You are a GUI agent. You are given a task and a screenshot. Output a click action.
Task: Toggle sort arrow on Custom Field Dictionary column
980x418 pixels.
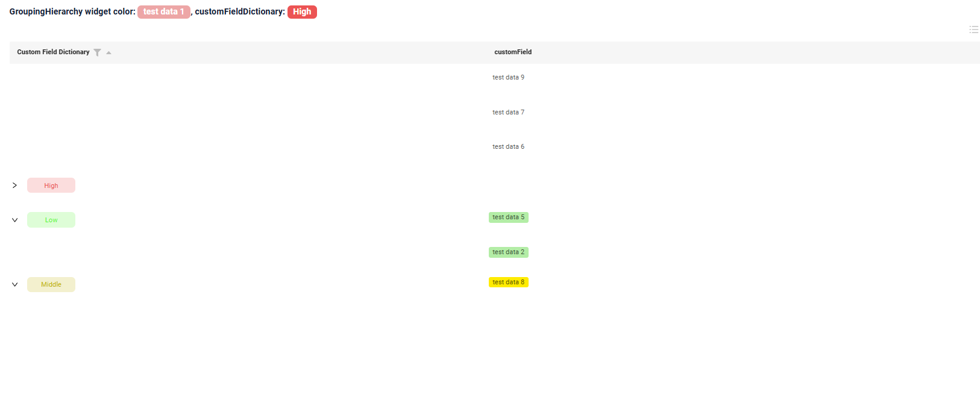(x=108, y=52)
